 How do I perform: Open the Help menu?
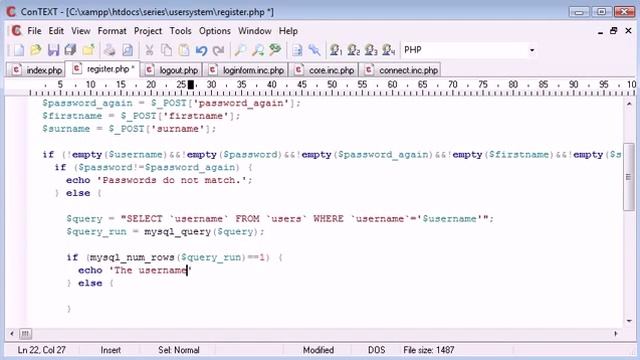click(288, 31)
